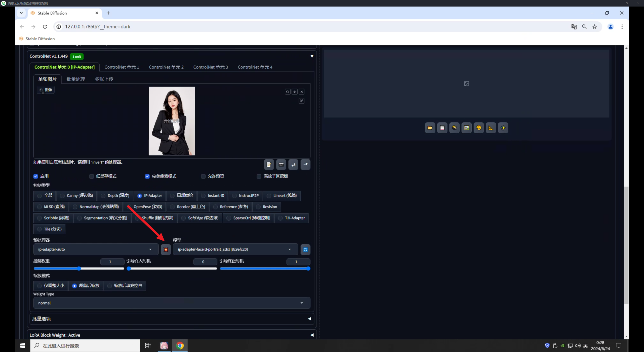Open the Windows notification center
The width and height of the screenshot is (644, 352).
(619, 346)
